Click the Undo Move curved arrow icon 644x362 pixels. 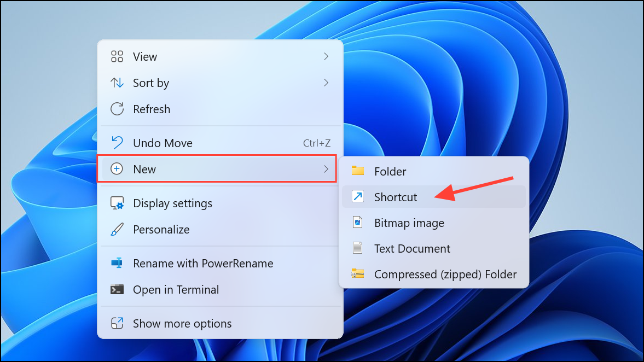[x=117, y=143]
